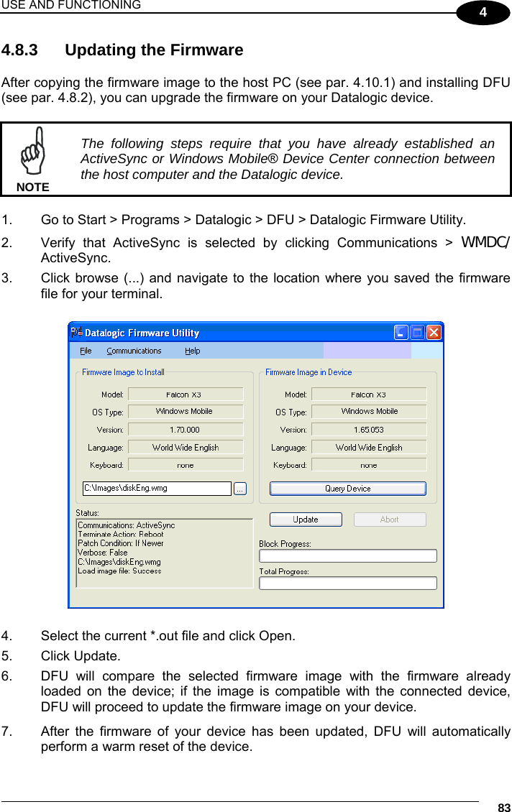Click the Model field under Image to Install

186,394
